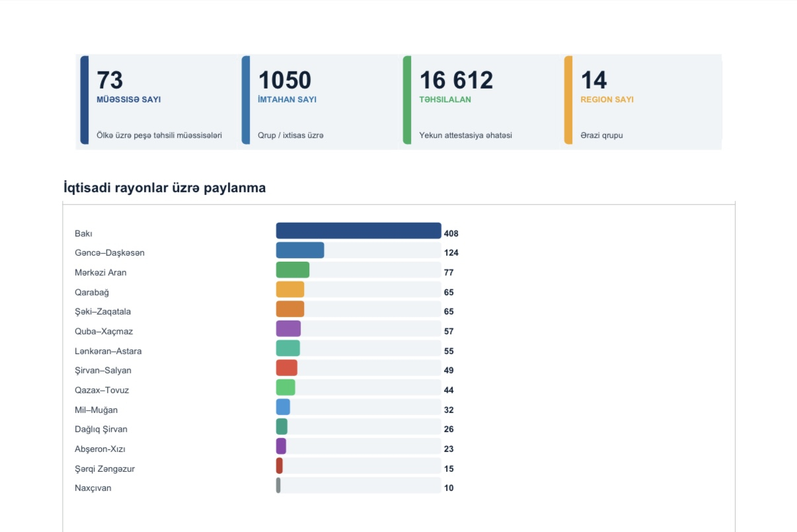Click the 14 Region Sayı card
Image resolution: width=797 pixels, height=532 pixels.
pyautogui.click(x=642, y=100)
